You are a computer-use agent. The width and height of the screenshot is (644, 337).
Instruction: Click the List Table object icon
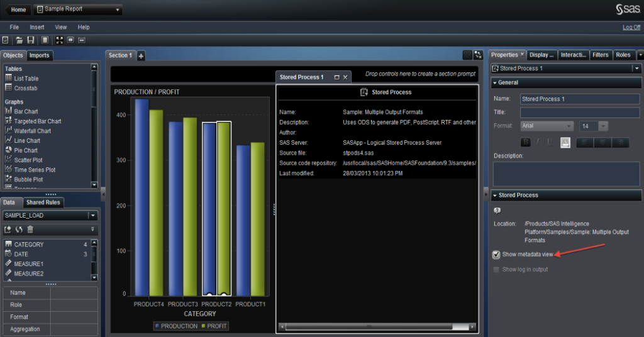pos(8,78)
